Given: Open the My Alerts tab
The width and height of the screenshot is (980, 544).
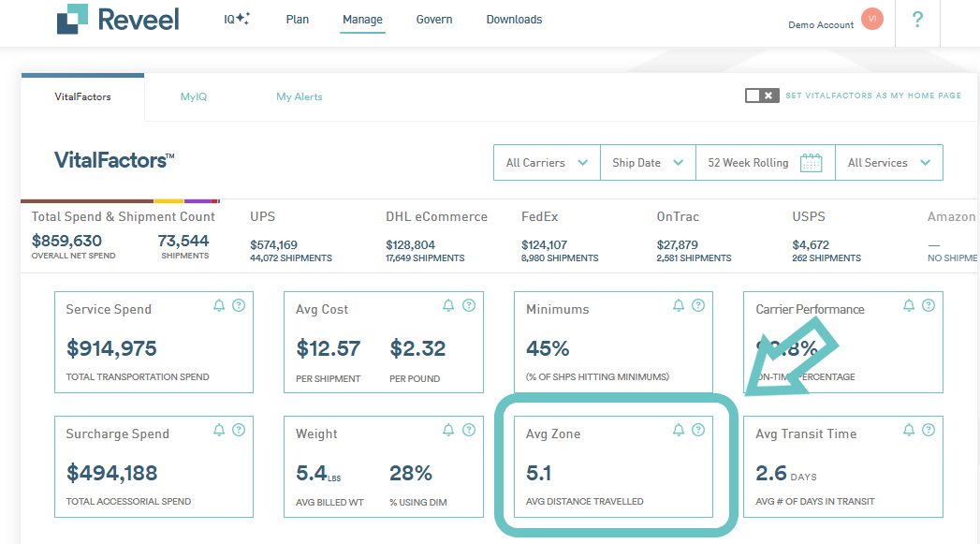Looking at the screenshot, I should coord(300,97).
